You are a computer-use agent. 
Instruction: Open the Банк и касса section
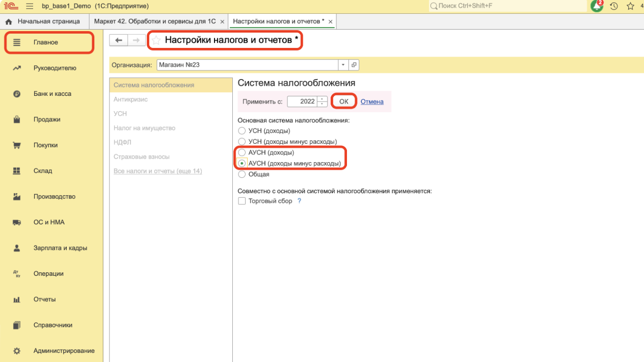coord(52,94)
